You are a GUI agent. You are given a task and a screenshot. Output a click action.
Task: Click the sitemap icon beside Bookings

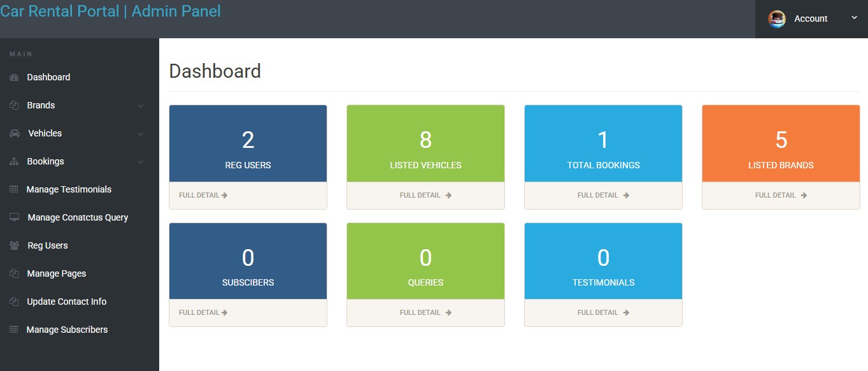[14, 161]
